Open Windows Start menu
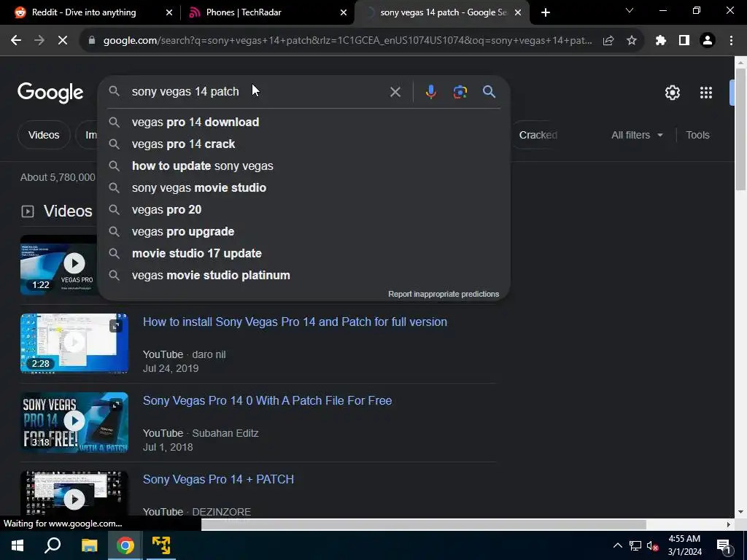This screenshot has width=747, height=560. click(18, 545)
